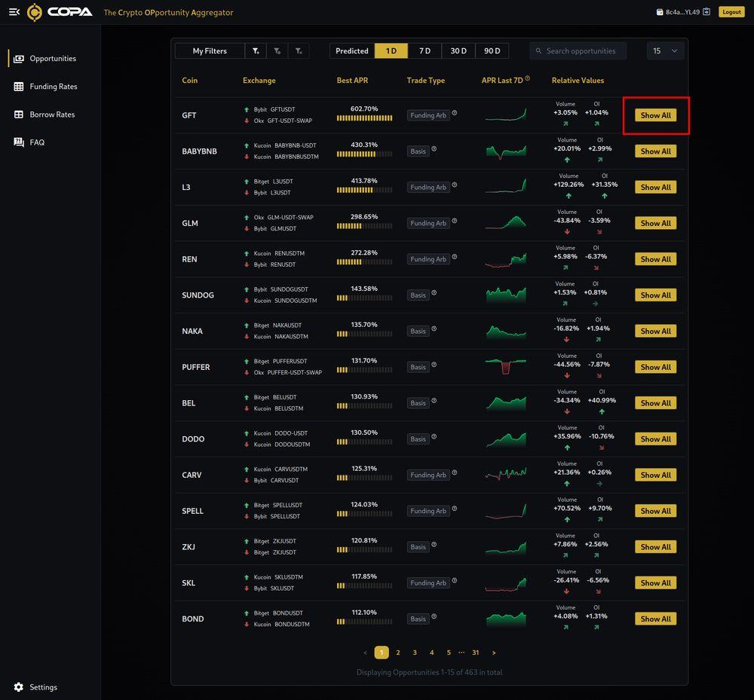The height and width of the screenshot is (700, 754).
Task: Click the FAQ chat icon
Action: pos(19,142)
